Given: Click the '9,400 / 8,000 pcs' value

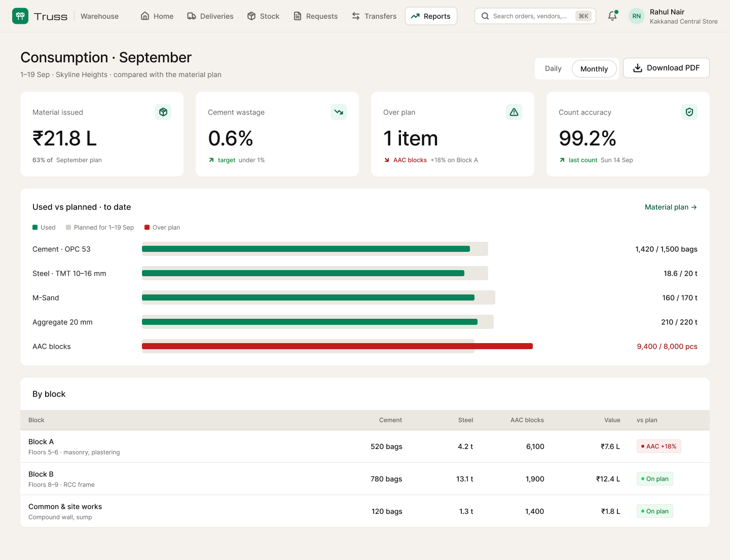Looking at the screenshot, I should (667, 346).
